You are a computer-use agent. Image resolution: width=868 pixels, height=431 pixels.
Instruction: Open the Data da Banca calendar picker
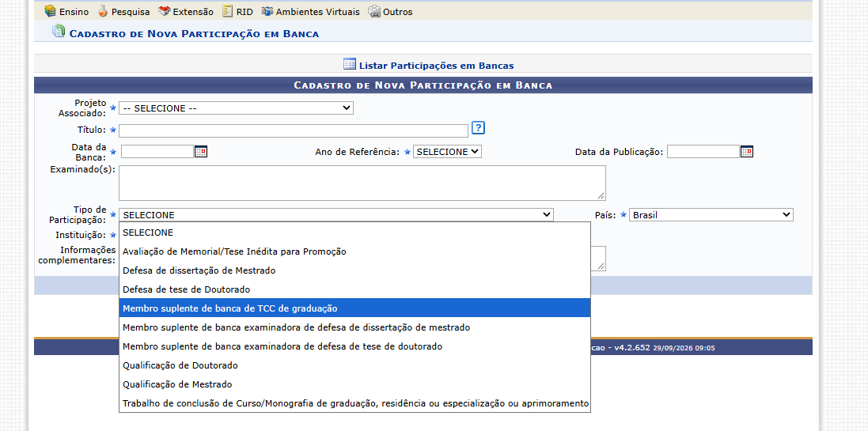pyautogui.click(x=200, y=152)
